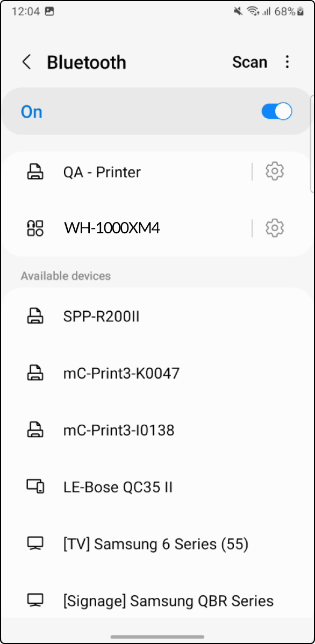Image resolution: width=315 pixels, height=644 pixels.
Task: Turn off the Bluetooth toggle switch
Action: (x=277, y=111)
